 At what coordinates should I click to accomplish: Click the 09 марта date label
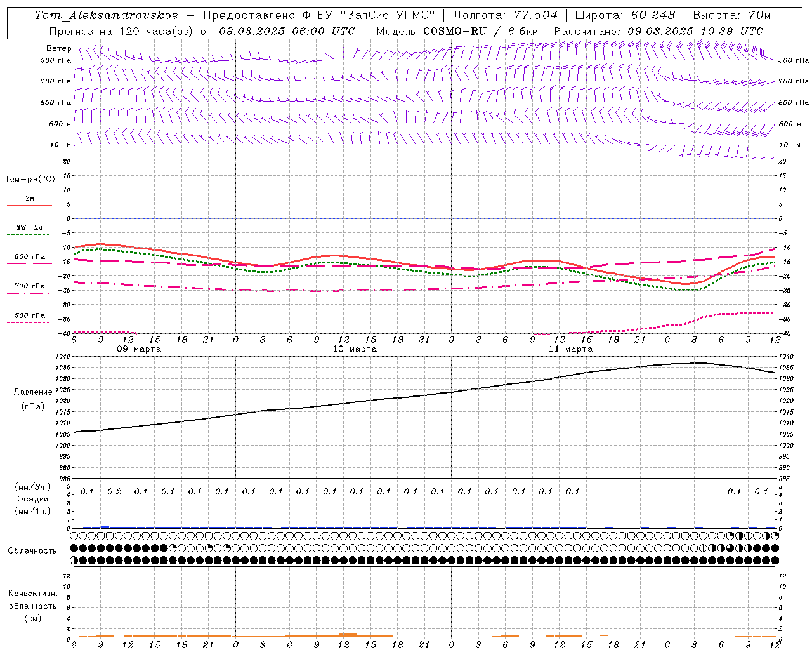139,349
